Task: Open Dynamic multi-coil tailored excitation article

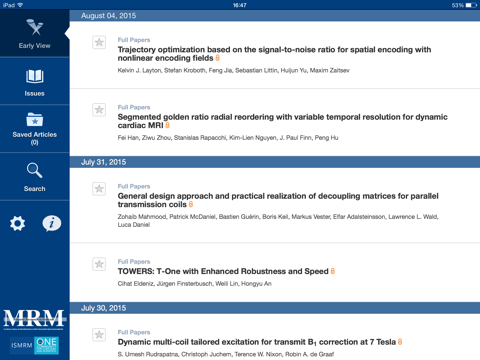Action: (257, 342)
